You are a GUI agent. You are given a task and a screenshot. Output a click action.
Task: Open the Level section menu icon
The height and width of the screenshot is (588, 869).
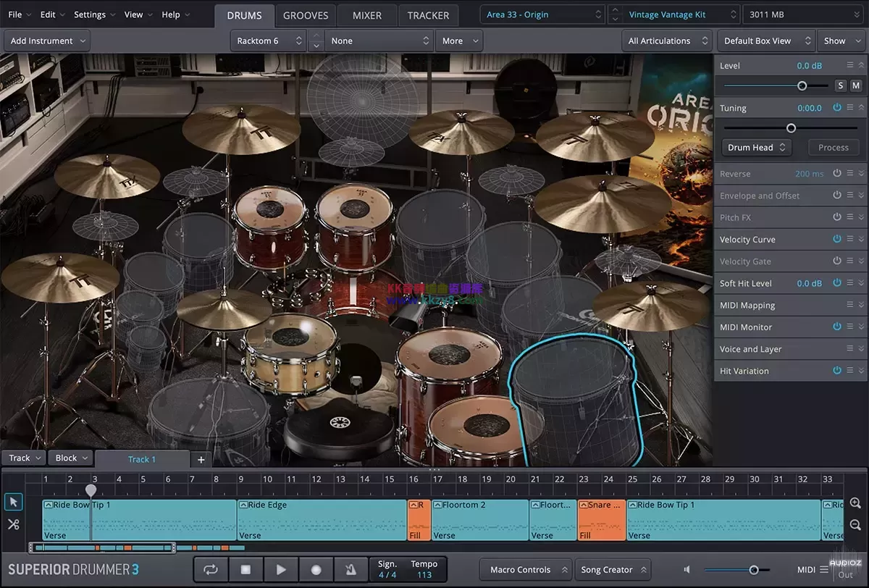[x=850, y=65]
